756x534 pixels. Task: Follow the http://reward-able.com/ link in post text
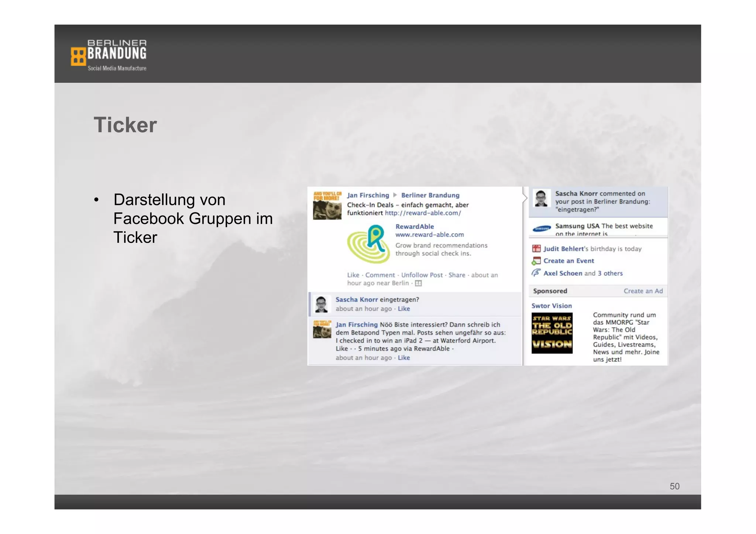423,213
